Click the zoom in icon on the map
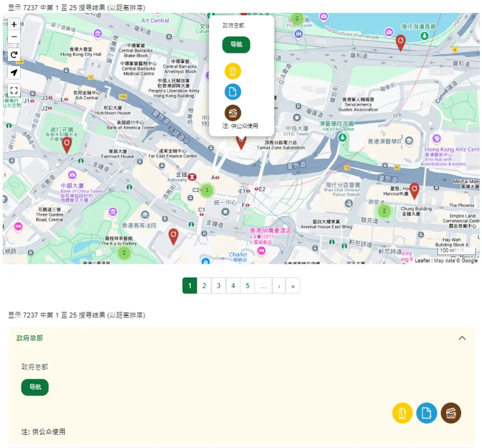The image size is (482, 448). tap(13, 24)
